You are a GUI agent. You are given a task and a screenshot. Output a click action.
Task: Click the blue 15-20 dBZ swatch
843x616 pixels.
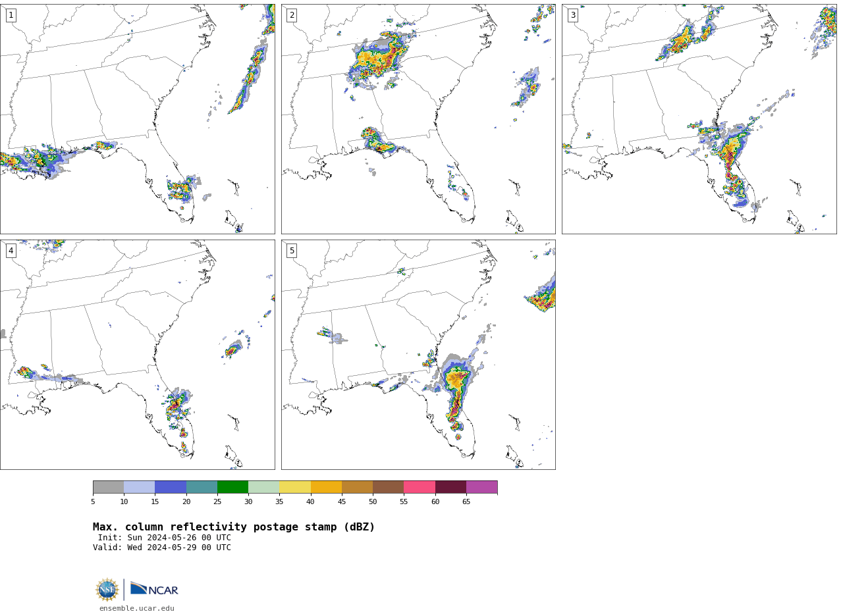pyautogui.click(x=171, y=487)
